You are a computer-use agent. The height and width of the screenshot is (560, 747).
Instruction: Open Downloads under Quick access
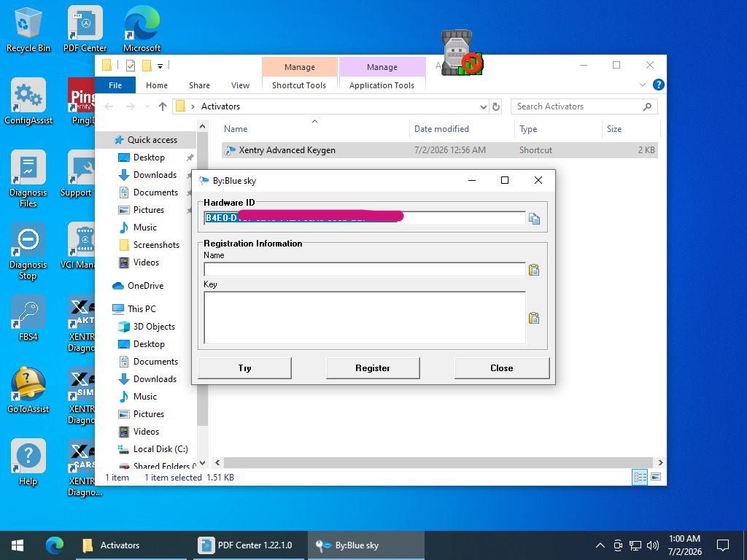point(155,175)
